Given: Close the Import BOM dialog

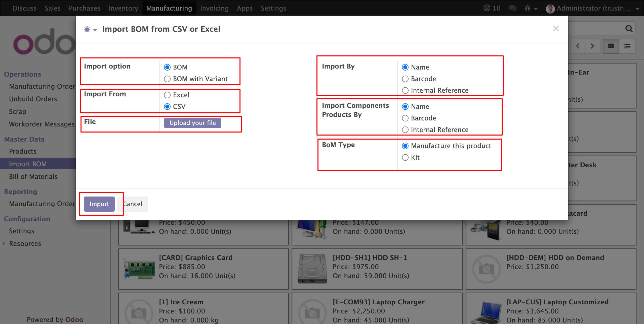Looking at the screenshot, I should (556, 28).
